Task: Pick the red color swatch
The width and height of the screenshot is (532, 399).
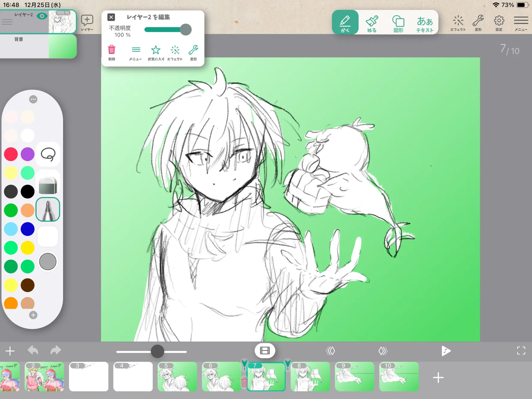Action: coord(11,154)
